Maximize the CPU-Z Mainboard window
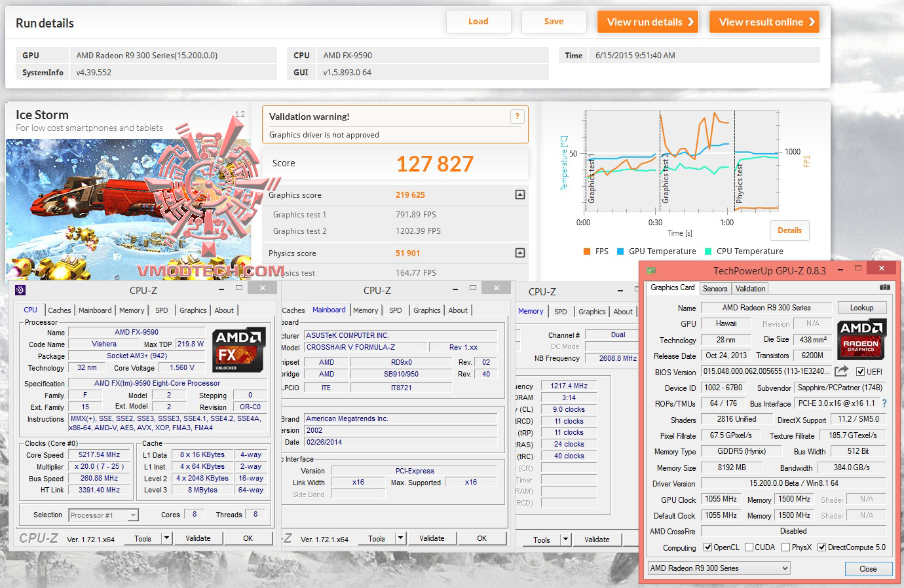The image size is (904, 588). [473, 288]
